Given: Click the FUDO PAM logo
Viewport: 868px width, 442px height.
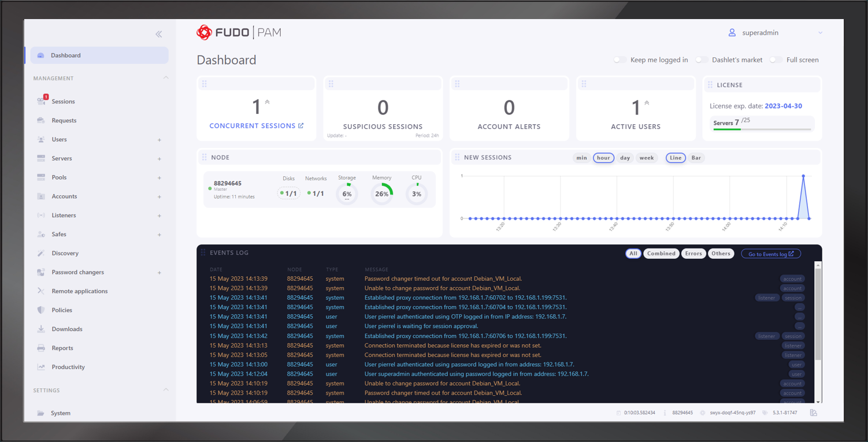Looking at the screenshot, I should 239,32.
